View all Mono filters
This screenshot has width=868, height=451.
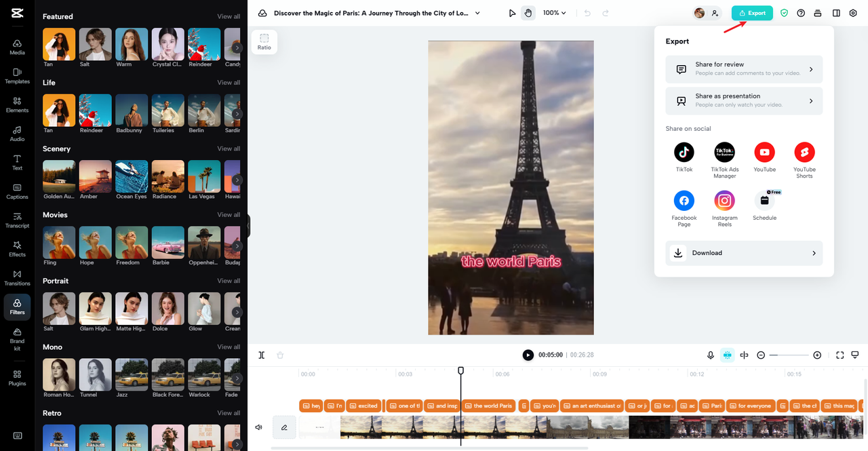pos(229,347)
